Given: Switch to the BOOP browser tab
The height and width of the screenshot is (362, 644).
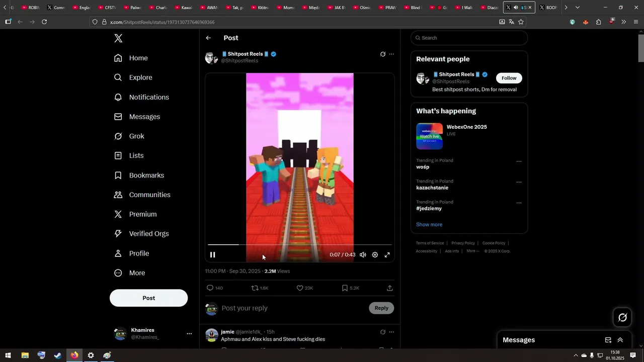Looking at the screenshot, I should (548, 8).
